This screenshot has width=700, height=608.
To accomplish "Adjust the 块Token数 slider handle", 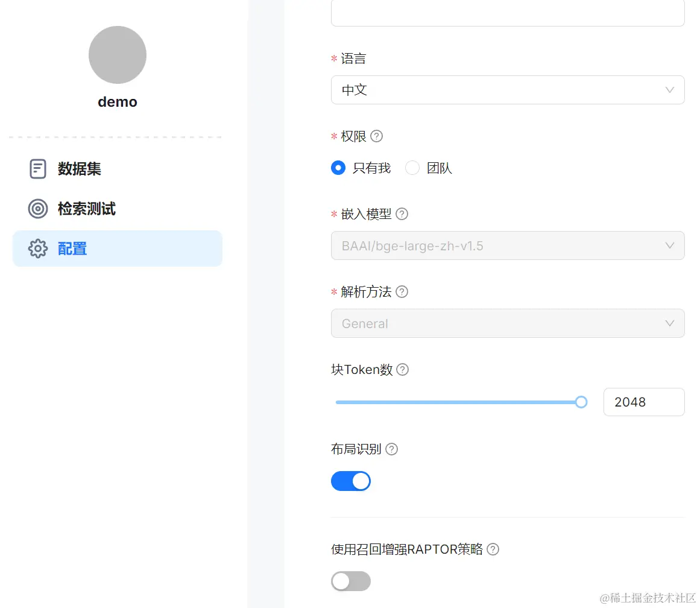I will pyautogui.click(x=581, y=402).
